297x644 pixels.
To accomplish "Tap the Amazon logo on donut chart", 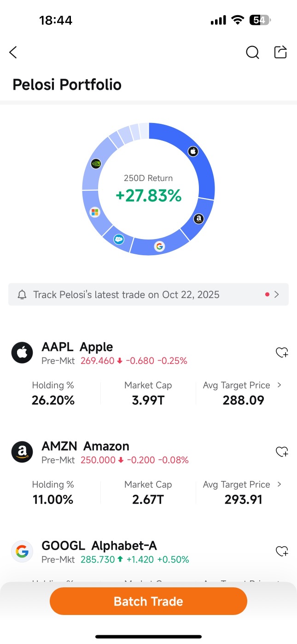I will point(198,219).
